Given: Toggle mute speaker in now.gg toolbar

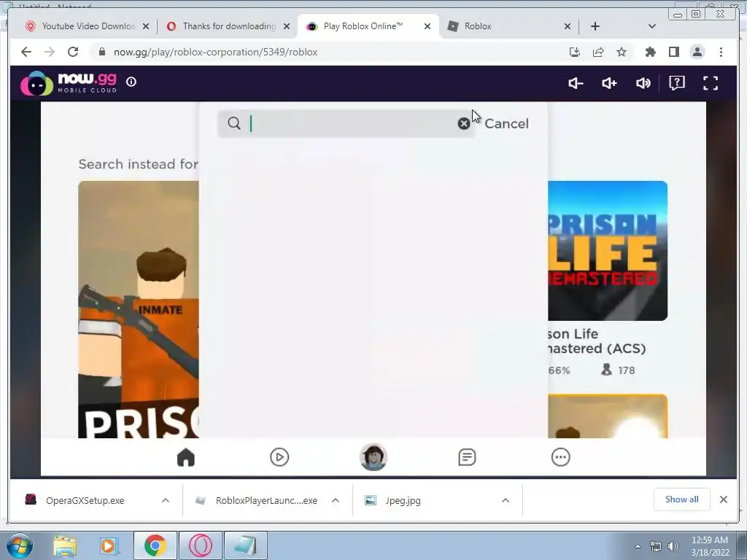Looking at the screenshot, I should pos(643,83).
